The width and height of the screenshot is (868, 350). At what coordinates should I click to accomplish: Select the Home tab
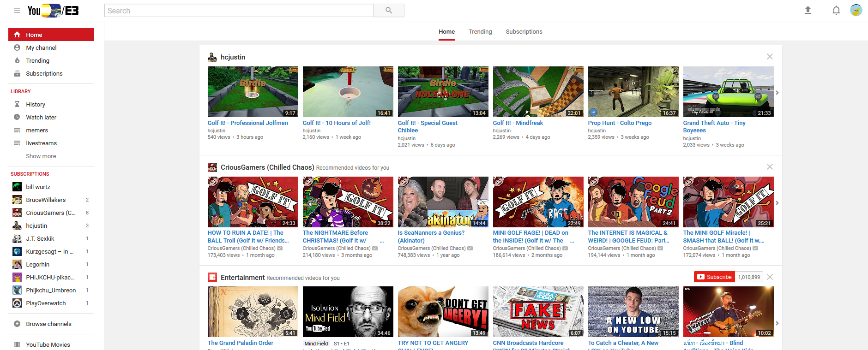tap(446, 32)
